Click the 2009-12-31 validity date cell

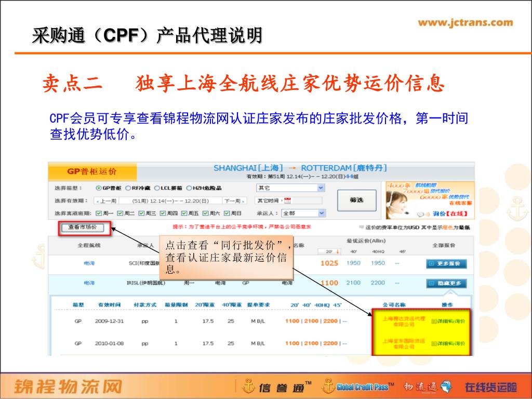coord(109,321)
